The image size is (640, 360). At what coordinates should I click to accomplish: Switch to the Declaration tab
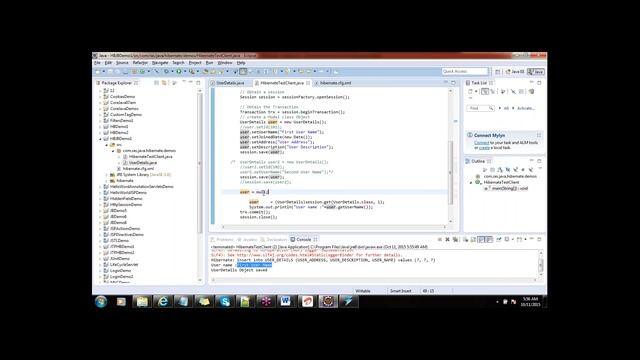tap(274, 240)
